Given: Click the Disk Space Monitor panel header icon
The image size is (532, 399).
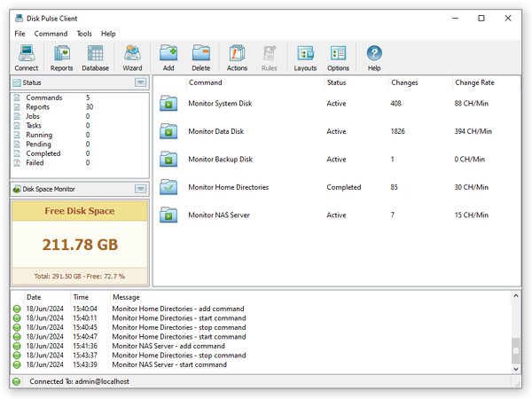Looking at the screenshot, I should click(17, 189).
